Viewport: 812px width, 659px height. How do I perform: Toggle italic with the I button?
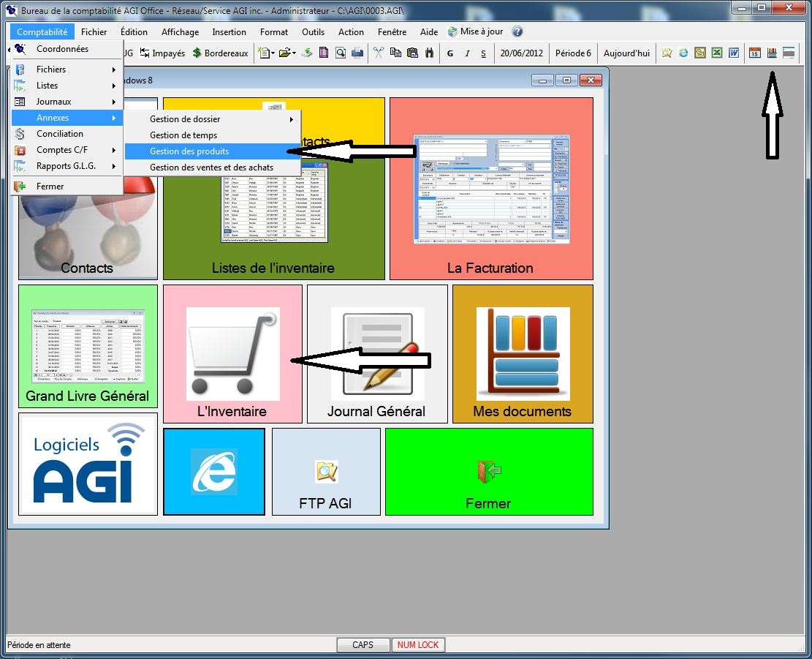[467, 53]
